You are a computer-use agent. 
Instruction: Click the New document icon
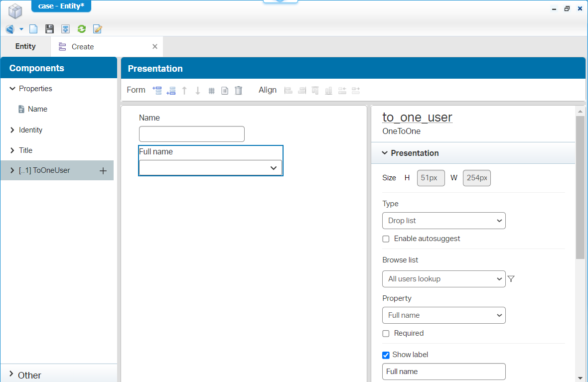point(33,29)
